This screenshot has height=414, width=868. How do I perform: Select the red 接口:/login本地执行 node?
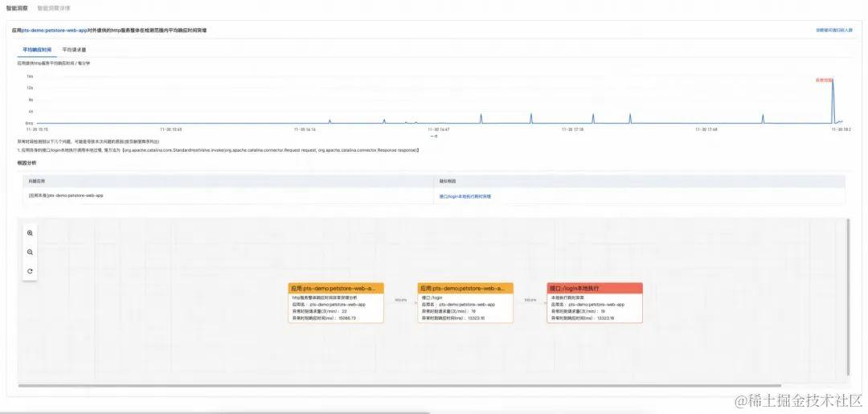595,303
